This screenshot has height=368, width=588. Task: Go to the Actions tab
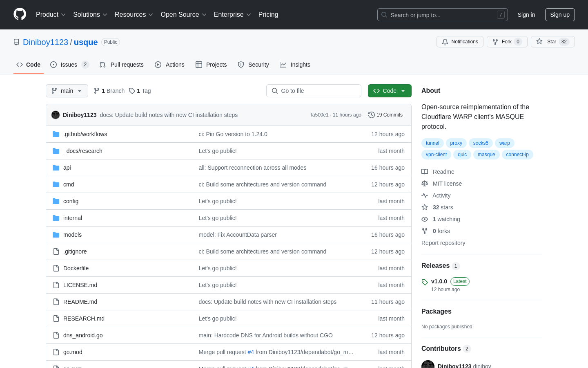(169, 65)
